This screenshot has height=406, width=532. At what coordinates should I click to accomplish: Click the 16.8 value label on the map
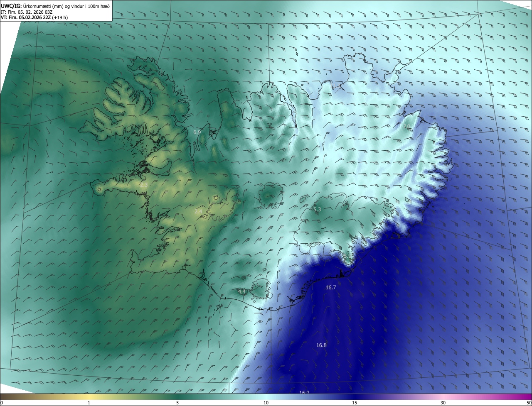click(x=321, y=345)
